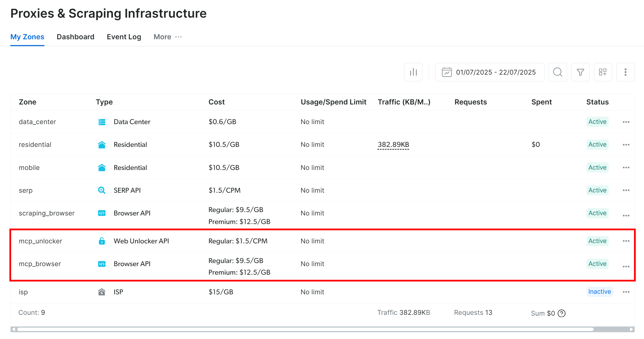Open the Event Log tab
Image resolution: width=644 pixels, height=339 pixels.
click(x=124, y=37)
